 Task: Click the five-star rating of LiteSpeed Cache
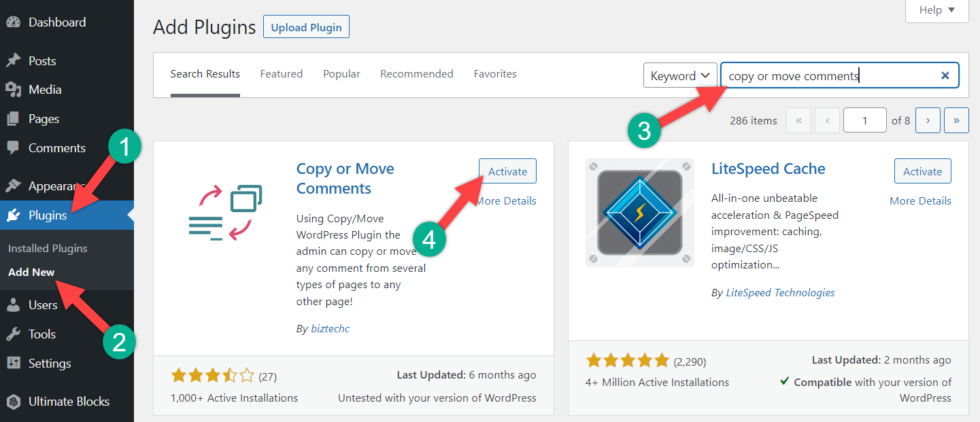628,361
